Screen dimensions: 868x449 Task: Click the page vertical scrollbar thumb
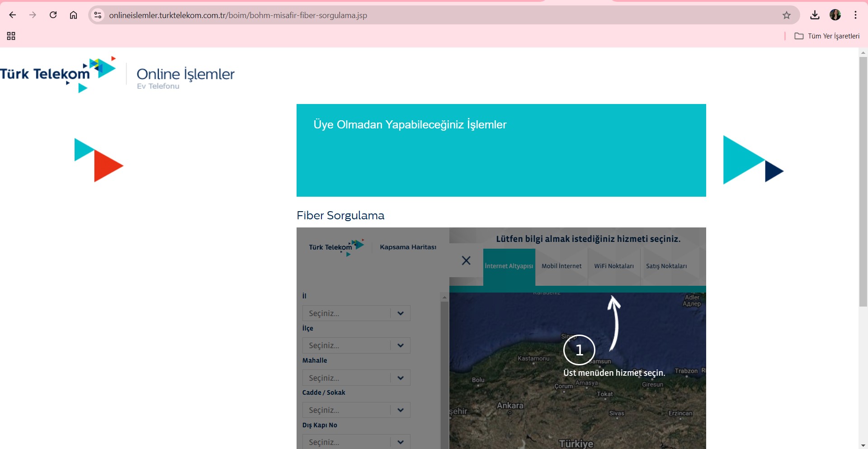click(x=863, y=181)
